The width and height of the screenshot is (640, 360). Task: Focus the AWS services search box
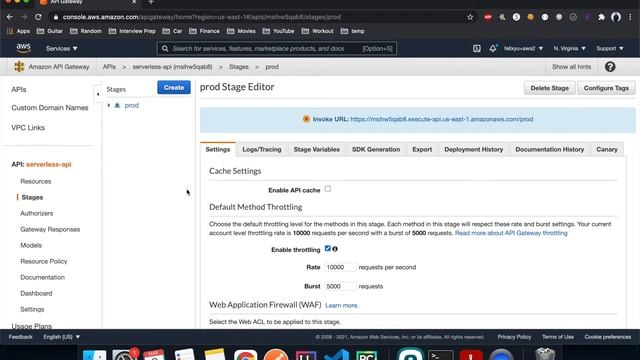277,49
